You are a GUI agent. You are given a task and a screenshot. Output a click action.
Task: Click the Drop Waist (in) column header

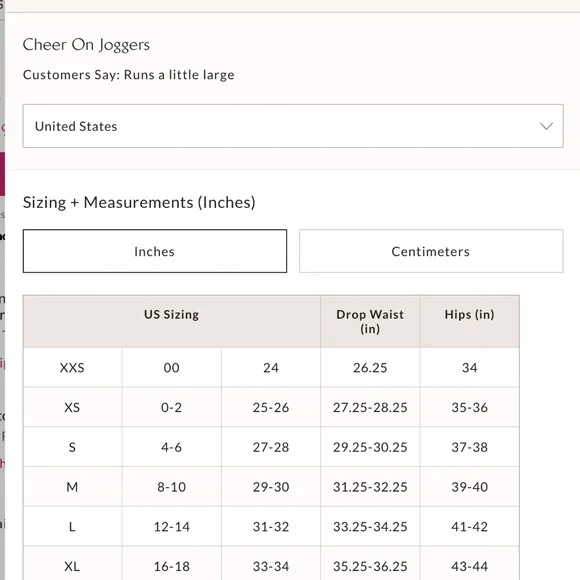(x=370, y=321)
